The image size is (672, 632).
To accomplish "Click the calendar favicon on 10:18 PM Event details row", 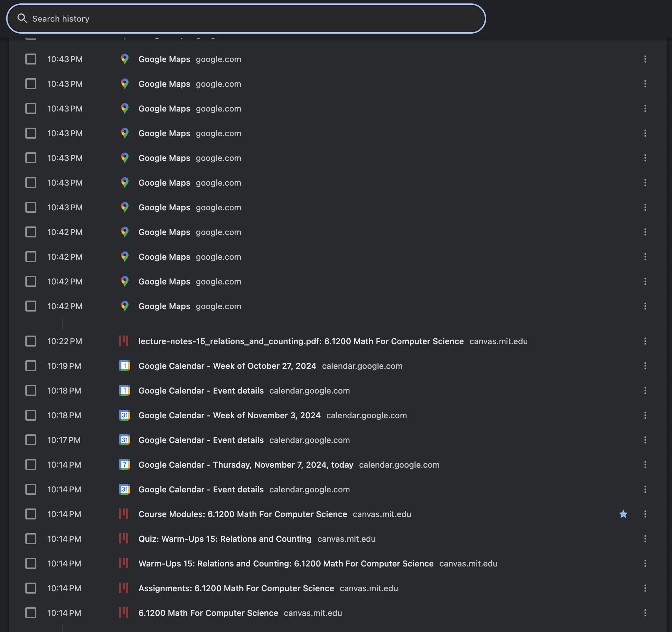I will click(125, 390).
